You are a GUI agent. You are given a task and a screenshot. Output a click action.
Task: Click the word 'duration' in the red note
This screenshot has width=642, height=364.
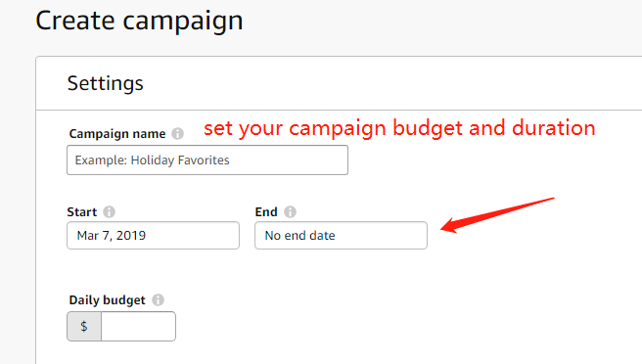click(x=554, y=127)
